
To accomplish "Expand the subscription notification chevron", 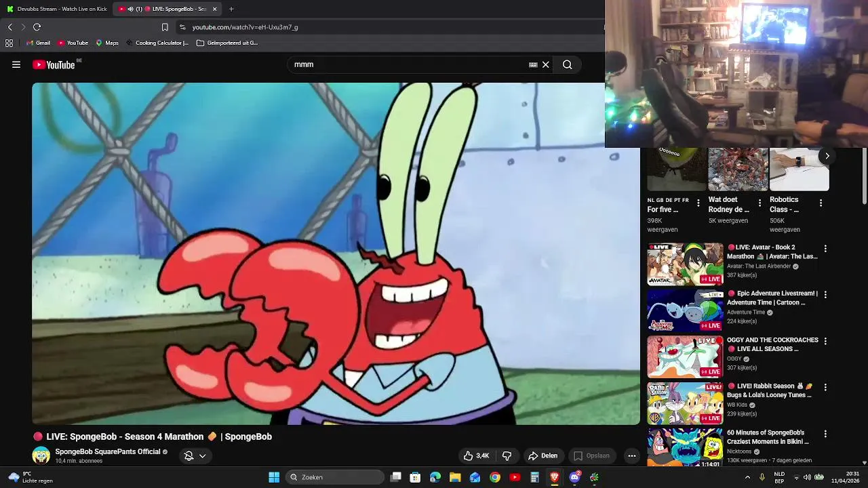I will (202, 455).
